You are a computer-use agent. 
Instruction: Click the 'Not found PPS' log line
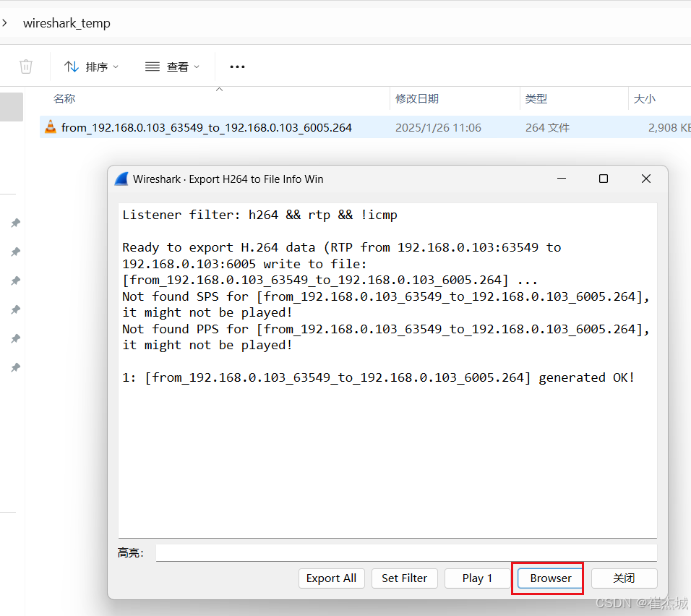[x=385, y=337]
